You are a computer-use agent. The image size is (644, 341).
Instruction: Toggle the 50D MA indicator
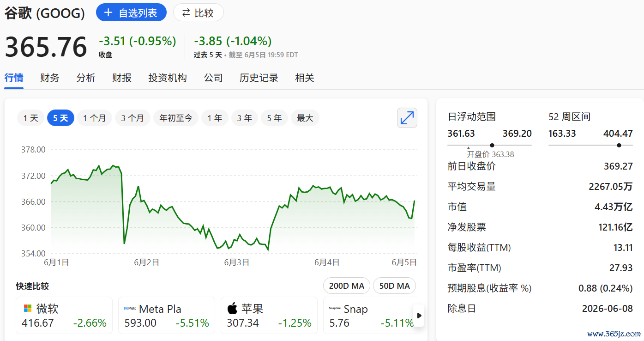point(395,286)
